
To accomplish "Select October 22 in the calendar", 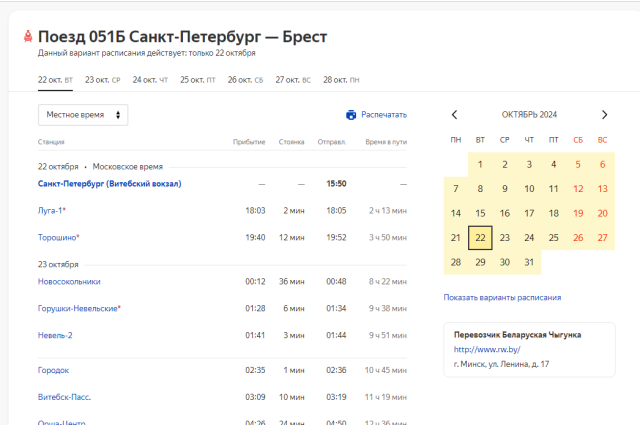I will (480, 238).
